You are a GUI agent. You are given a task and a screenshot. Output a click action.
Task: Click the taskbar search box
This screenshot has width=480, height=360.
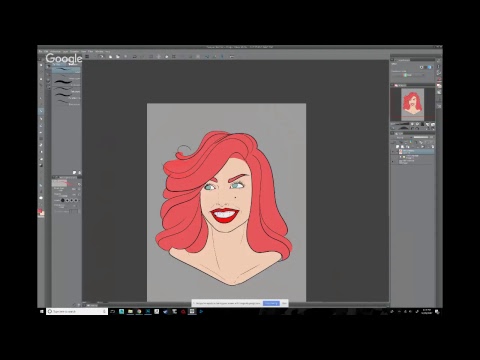[77, 311]
